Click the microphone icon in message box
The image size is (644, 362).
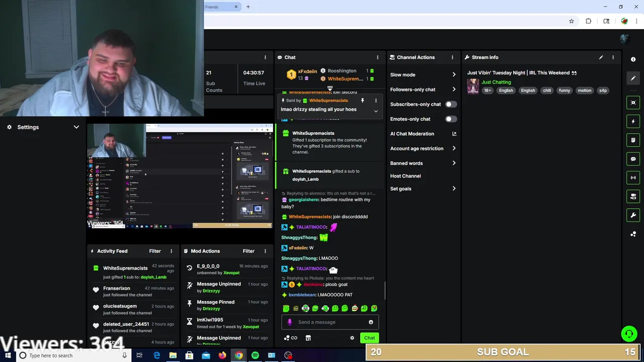click(x=289, y=322)
